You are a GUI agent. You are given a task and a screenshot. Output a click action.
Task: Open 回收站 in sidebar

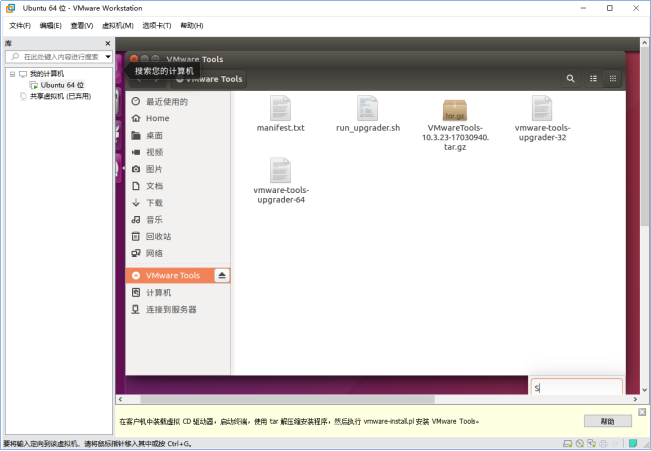point(178,236)
